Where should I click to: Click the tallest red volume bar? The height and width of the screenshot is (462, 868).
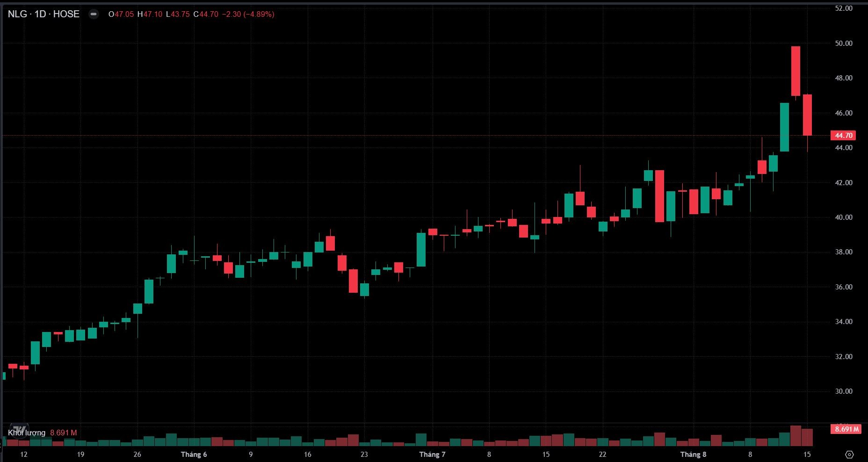[796, 436]
